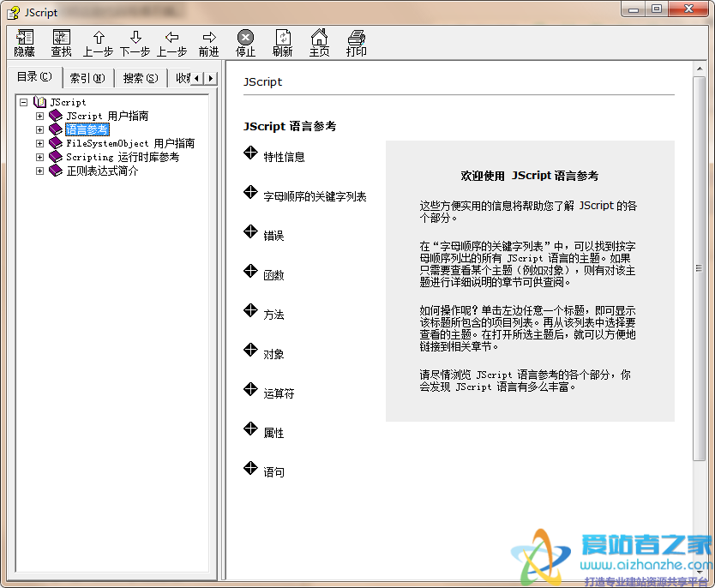The image size is (715, 588).
Task: Click the diamond icon next to 函数
Action: [x=250, y=271]
